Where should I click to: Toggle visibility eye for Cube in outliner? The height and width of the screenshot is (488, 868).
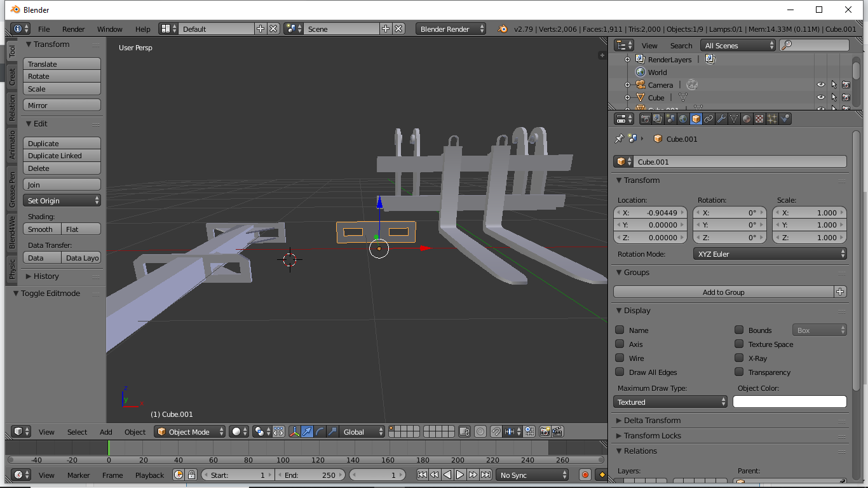point(821,97)
